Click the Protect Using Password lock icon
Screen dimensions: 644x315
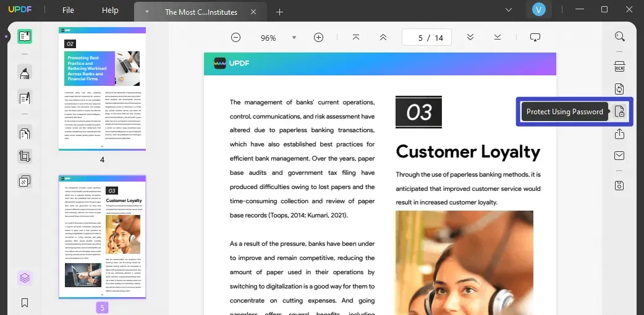tap(619, 111)
